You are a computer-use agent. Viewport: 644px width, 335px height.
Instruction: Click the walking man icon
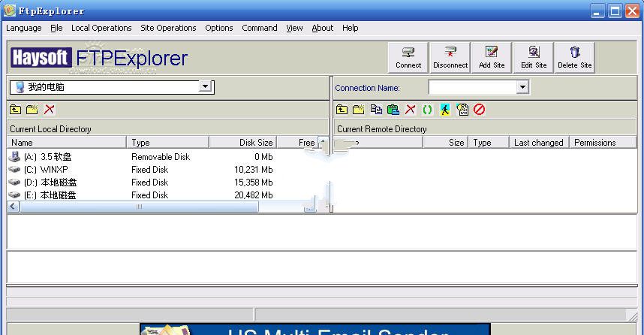pos(445,110)
